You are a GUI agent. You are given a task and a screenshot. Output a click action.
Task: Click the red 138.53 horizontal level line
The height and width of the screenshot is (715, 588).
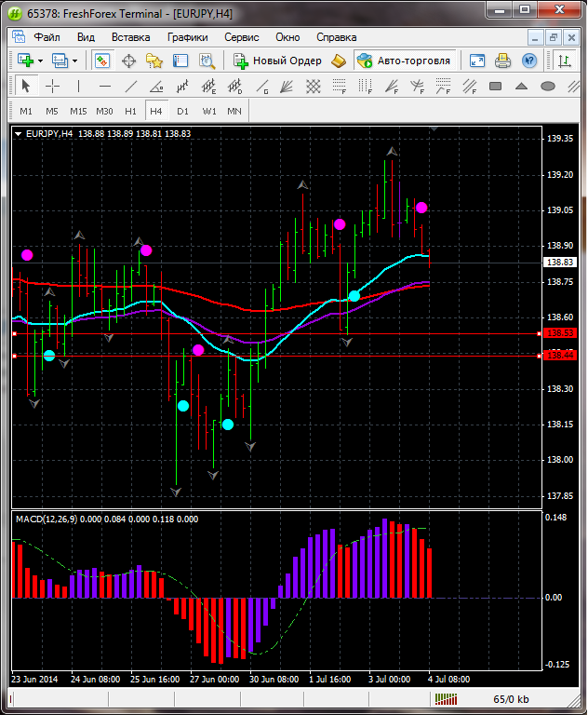tap(279, 333)
